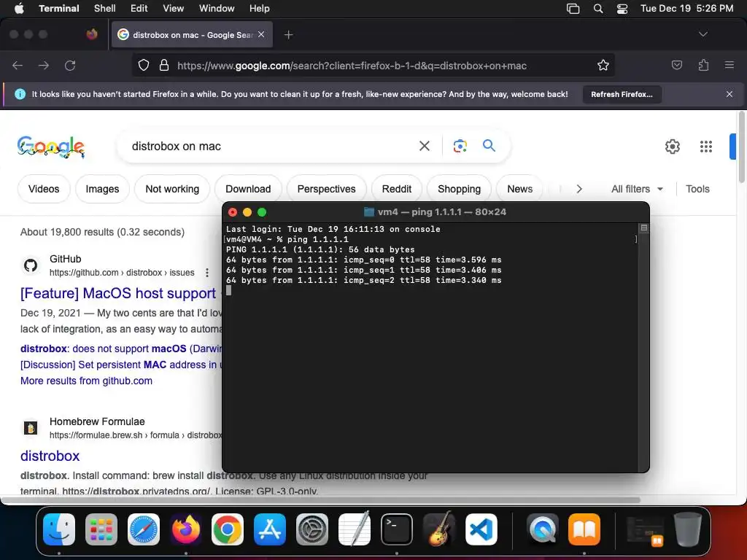
Task: Click the Google search magnifier icon
Action: click(x=489, y=146)
